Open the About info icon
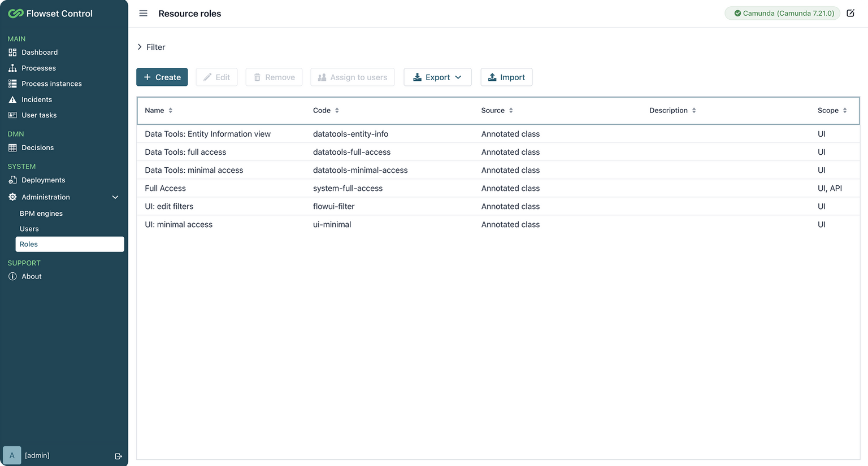Image resolution: width=868 pixels, height=466 pixels. [x=12, y=276]
